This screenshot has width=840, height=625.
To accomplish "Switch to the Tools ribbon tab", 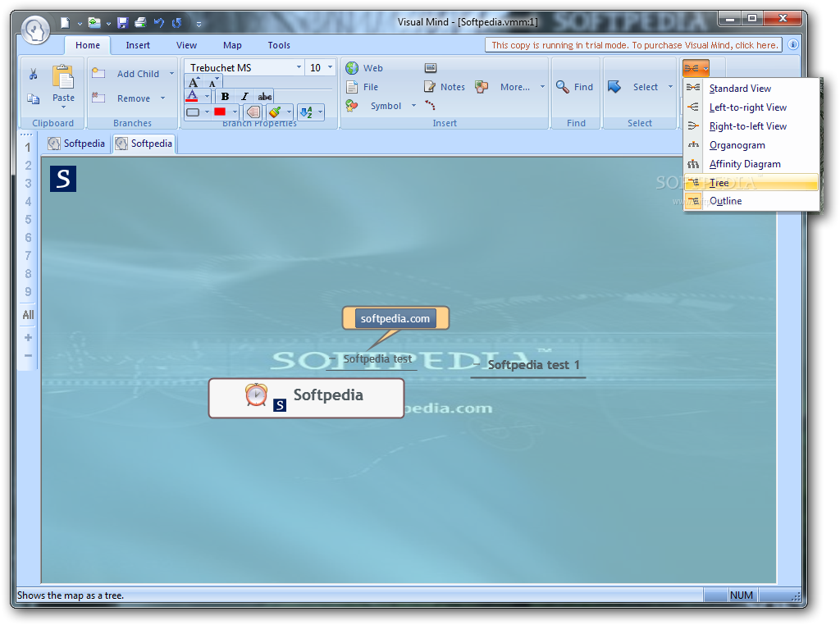I will tap(279, 46).
